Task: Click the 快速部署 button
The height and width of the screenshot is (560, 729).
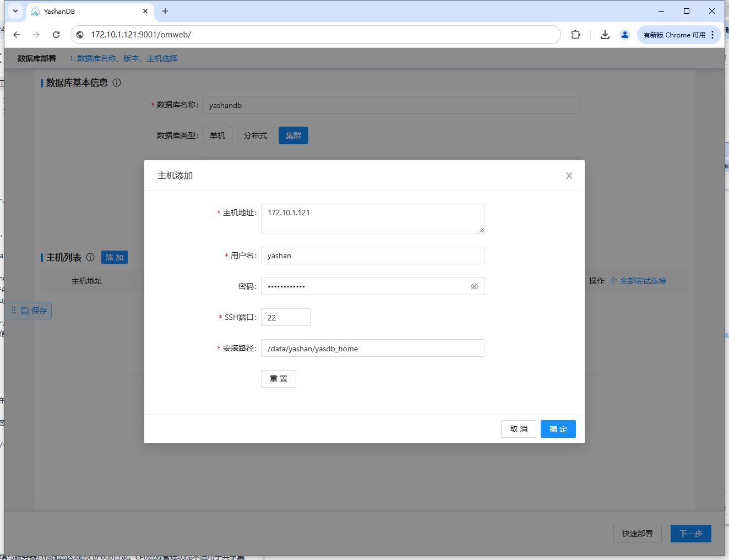Action: (x=638, y=534)
